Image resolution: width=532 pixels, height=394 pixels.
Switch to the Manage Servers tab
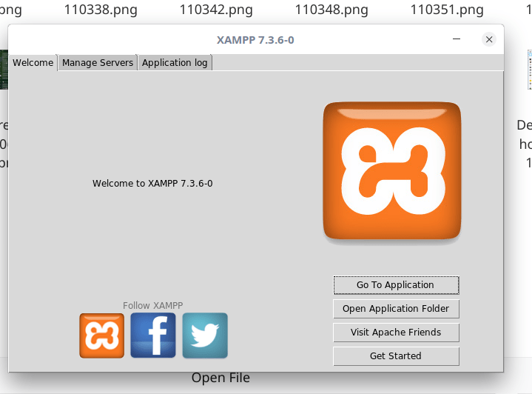click(98, 63)
